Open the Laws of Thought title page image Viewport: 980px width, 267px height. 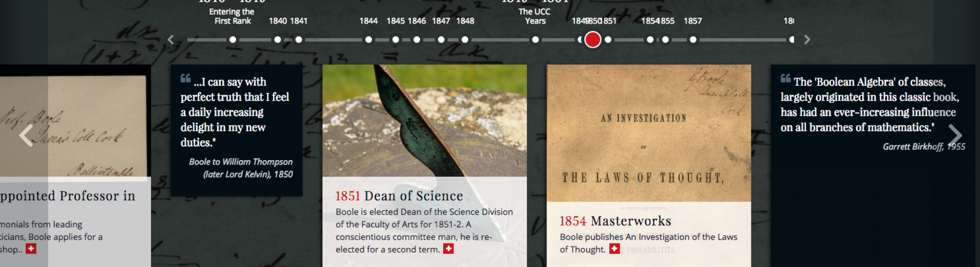click(x=649, y=133)
